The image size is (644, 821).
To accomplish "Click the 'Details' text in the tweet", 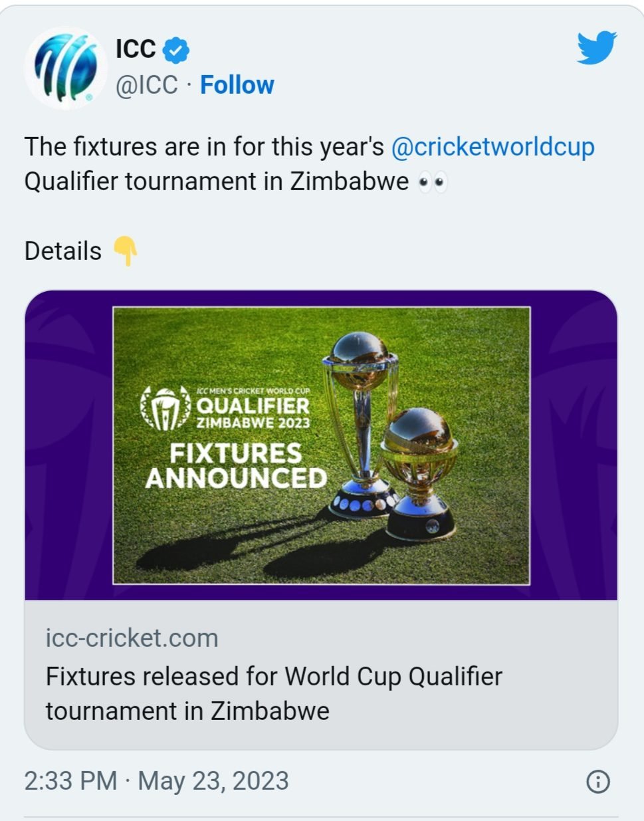I will [x=63, y=251].
